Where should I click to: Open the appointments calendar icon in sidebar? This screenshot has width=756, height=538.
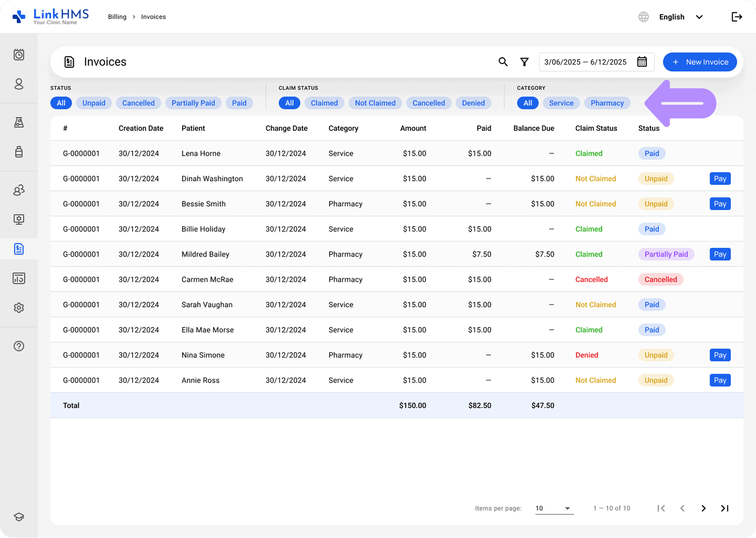[19, 54]
